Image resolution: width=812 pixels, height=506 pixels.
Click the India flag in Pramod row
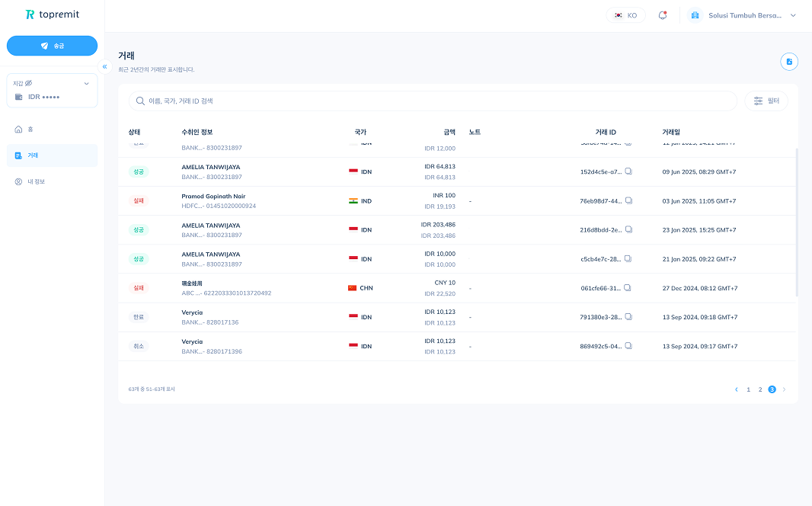(x=353, y=200)
